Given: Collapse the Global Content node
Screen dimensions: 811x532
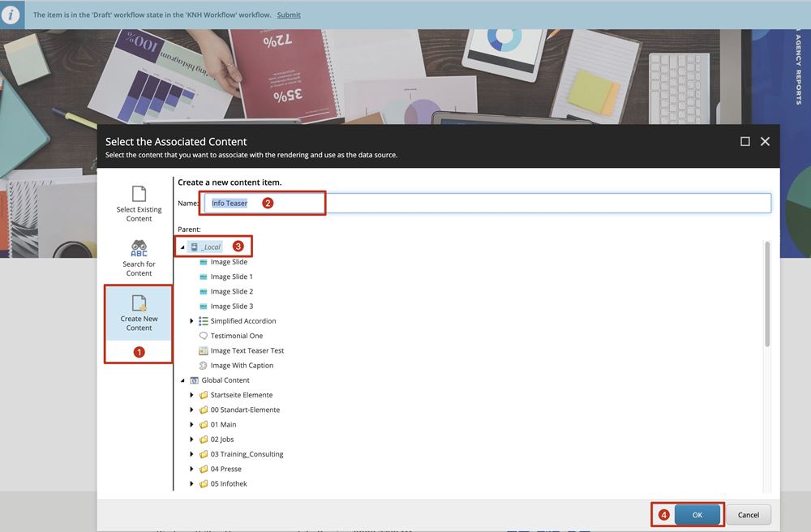Looking at the screenshot, I should click(x=182, y=380).
